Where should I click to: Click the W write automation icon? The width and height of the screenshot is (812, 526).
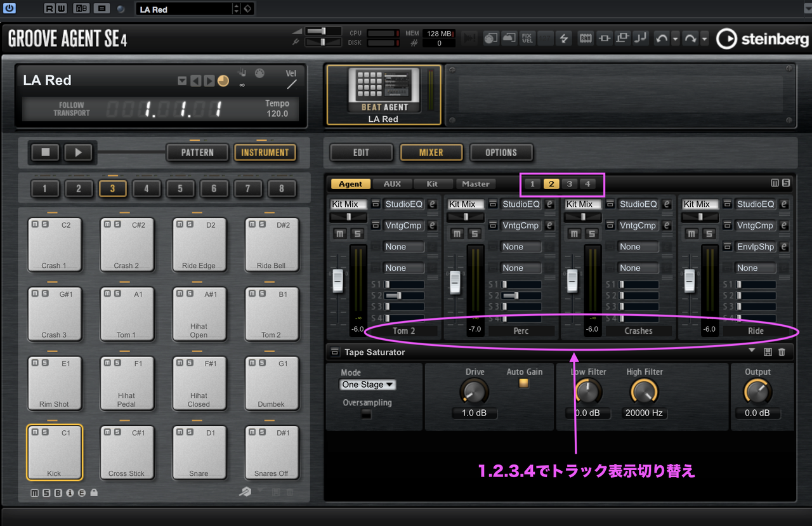61,9
